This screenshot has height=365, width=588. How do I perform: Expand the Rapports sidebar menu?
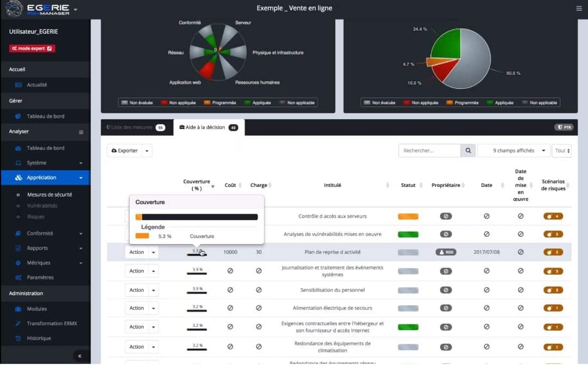click(x=45, y=248)
